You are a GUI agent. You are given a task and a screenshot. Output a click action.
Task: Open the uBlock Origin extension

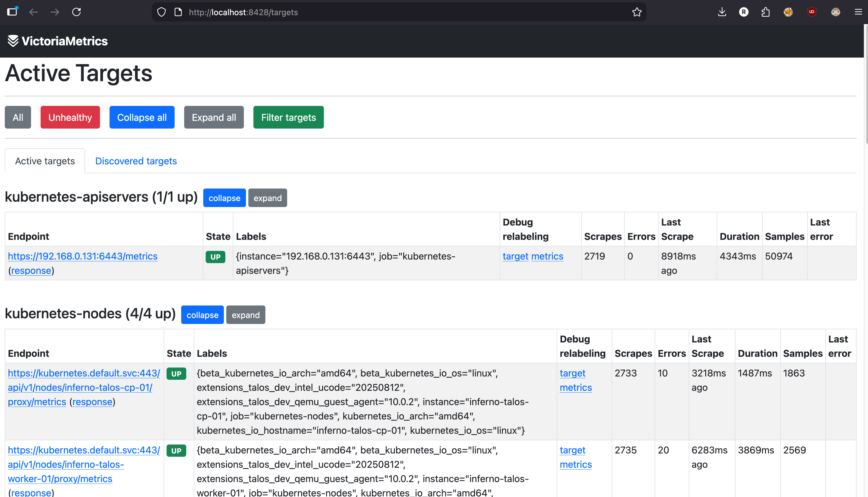[x=812, y=12]
